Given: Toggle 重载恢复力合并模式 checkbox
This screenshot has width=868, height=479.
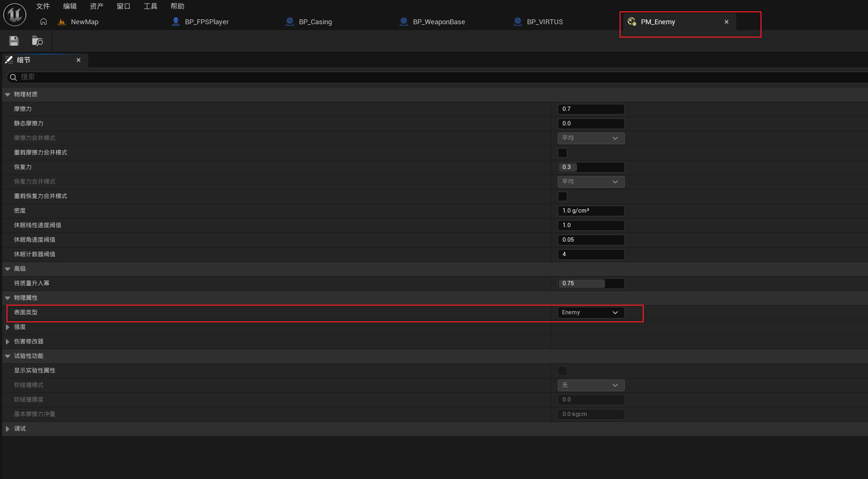Looking at the screenshot, I should coord(563,196).
